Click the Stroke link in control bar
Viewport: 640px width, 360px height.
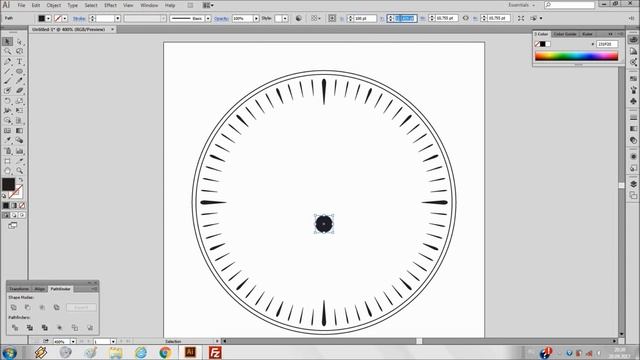tap(79, 18)
